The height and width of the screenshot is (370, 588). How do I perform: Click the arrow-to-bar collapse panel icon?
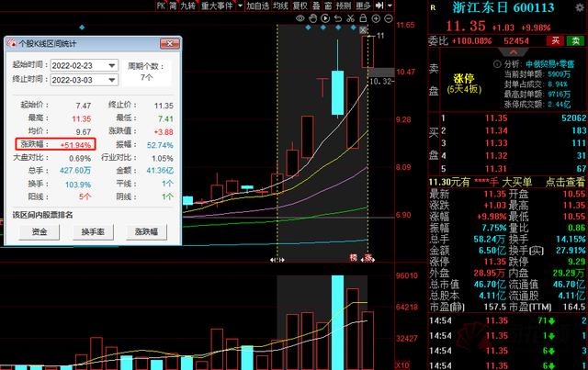(x=379, y=6)
